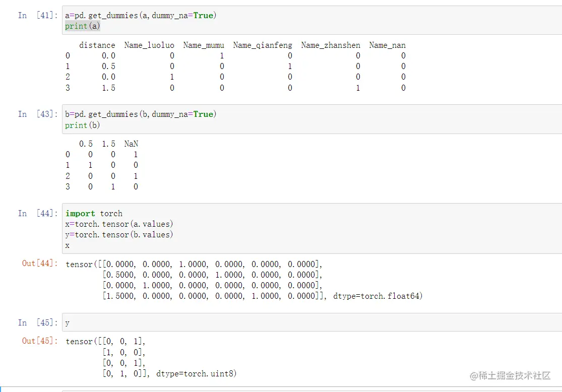Click the 'Out[44]:' output prompt
Screen dimensions: 562x392
coord(40,264)
